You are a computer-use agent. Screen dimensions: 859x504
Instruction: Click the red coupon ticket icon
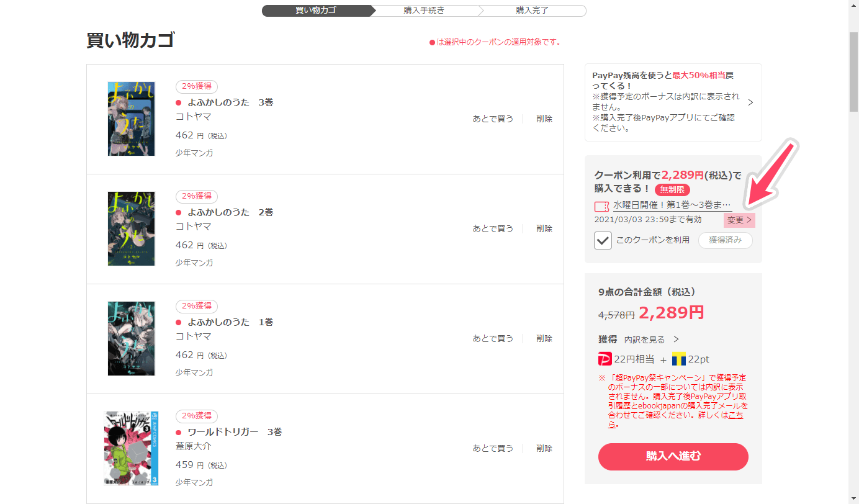(601, 206)
